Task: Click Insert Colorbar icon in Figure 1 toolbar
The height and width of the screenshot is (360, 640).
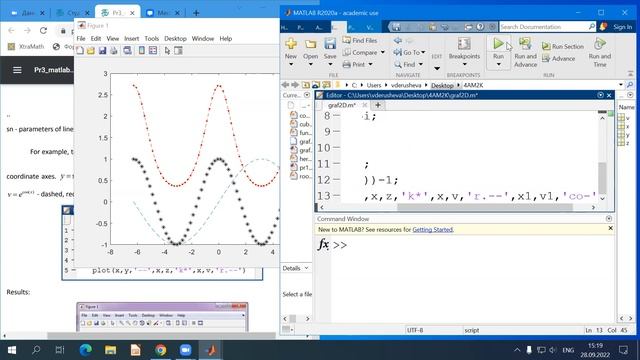Action: click(142, 51)
